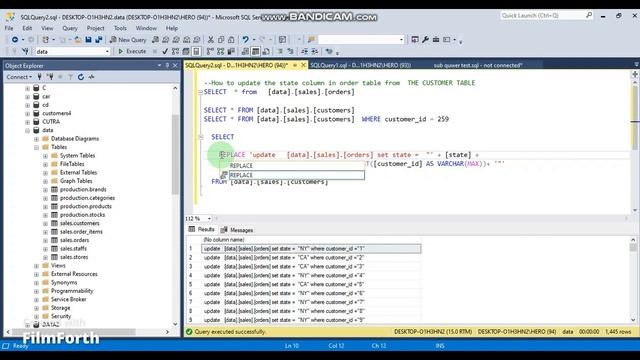
Task: Click the sales.orders table icon
Action: [x=54, y=240]
